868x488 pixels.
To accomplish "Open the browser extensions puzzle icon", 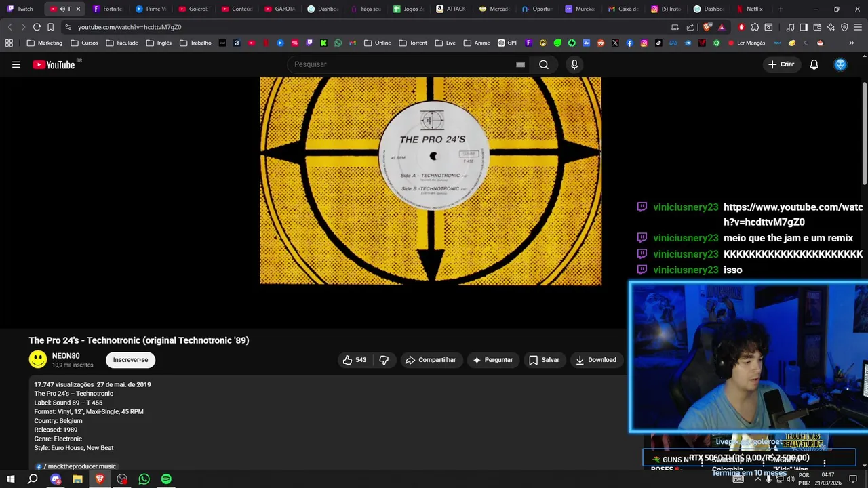I will pos(755,27).
